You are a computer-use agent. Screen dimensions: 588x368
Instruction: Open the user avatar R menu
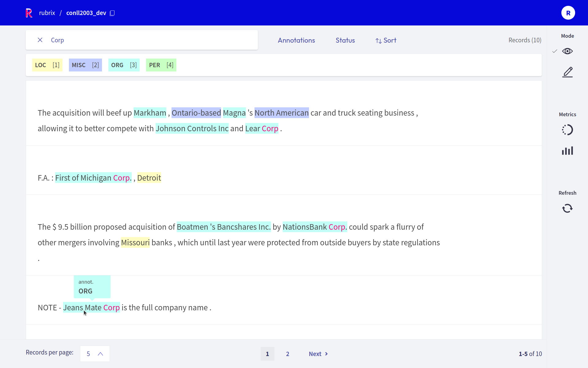[568, 13]
